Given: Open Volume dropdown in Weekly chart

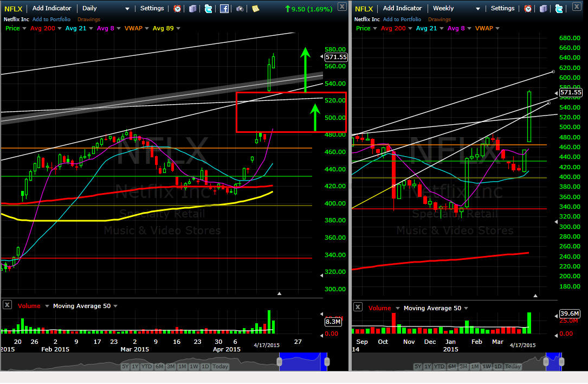Looking at the screenshot, I should click(397, 309).
